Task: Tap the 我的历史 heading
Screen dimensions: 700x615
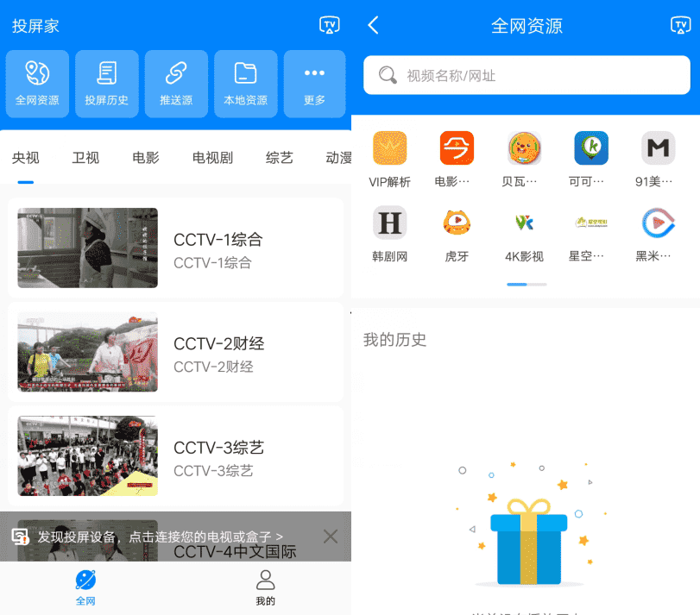Action: pos(394,340)
